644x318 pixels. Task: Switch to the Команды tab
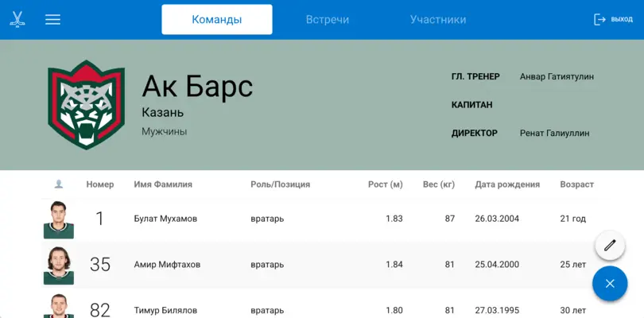pos(217,19)
